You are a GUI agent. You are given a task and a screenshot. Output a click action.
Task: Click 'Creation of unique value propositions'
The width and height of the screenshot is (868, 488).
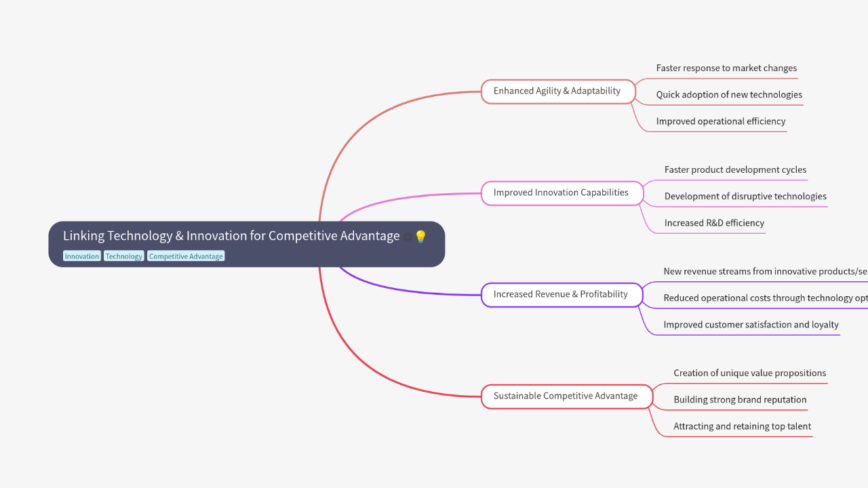click(x=749, y=373)
